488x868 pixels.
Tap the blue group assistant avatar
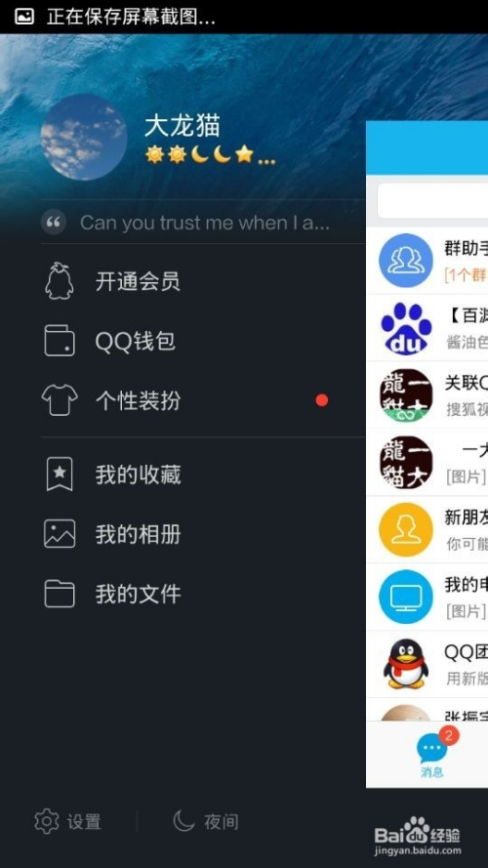coord(406,260)
